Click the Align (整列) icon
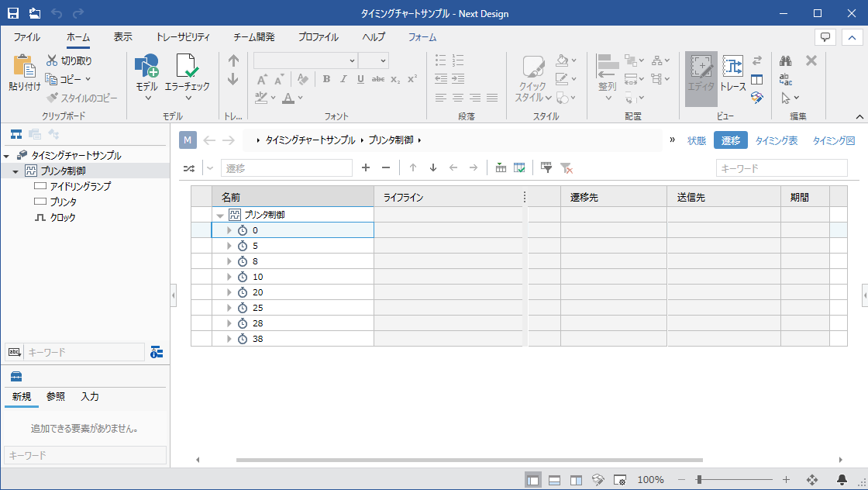Image resolution: width=868 pixels, height=490 pixels. tap(608, 67)
